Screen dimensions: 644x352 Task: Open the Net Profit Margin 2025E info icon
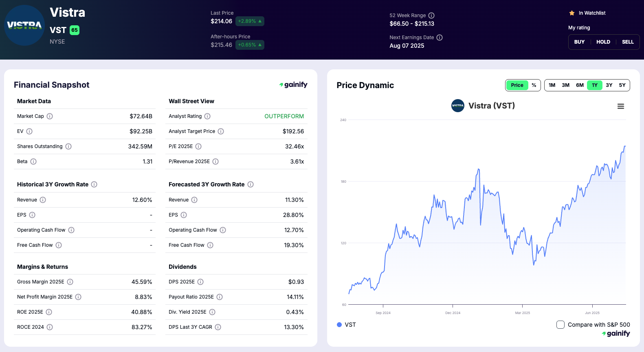[x=78, y=297]
